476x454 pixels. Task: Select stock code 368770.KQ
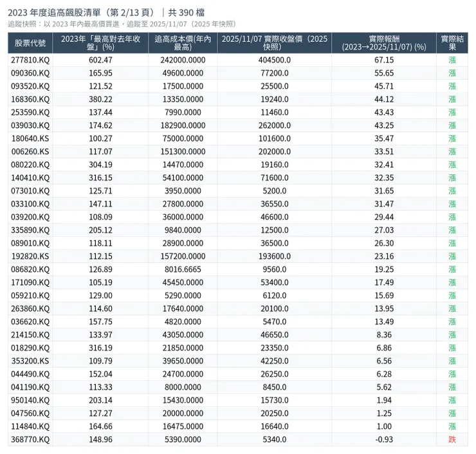coord(30,439)
